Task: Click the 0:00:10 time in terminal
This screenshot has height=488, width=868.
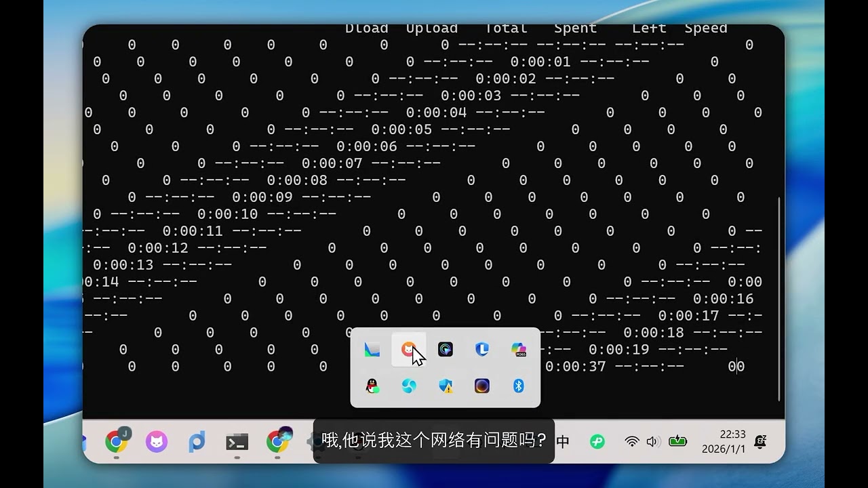Action: (228, 214)
